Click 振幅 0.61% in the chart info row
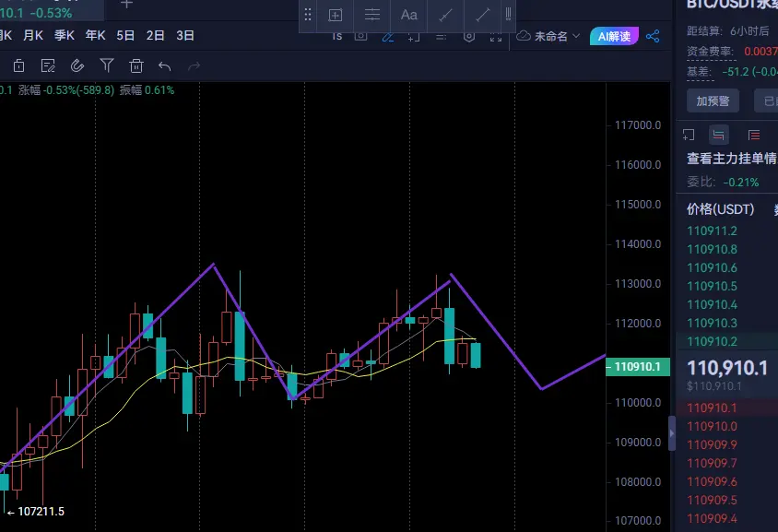The width and height of the screenshot is (778, 532). tap(147, 90)
